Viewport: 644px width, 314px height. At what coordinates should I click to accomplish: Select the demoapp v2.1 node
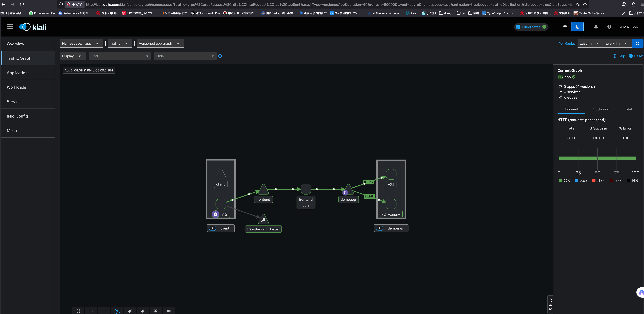pos(391,174)
